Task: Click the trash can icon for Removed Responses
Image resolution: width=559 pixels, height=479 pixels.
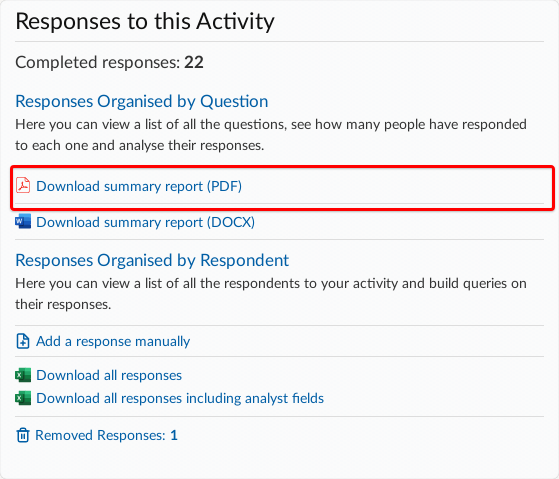Action: pyautogui.click(x=23, y=435)
